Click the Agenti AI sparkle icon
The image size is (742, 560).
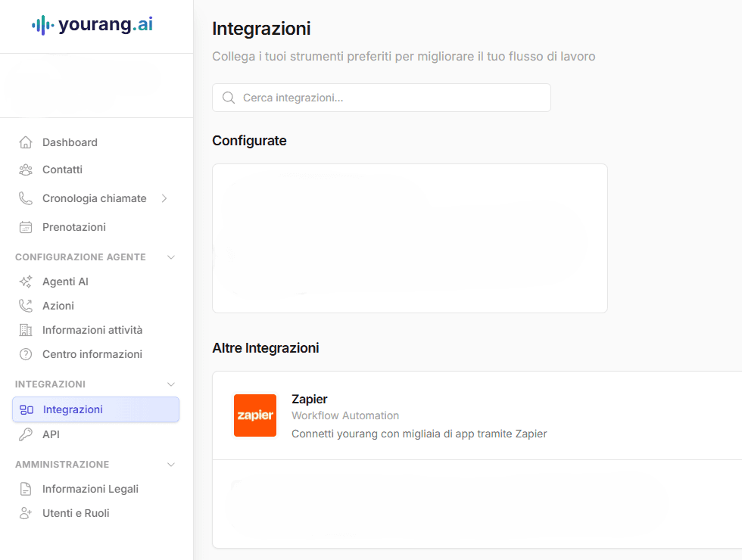point(26,282)
